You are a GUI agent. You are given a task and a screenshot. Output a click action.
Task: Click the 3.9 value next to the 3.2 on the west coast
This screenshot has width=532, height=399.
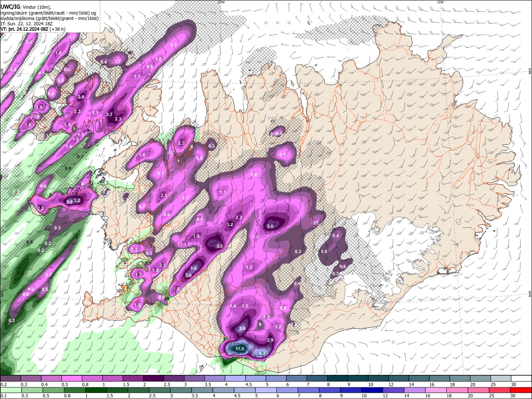(x=69, y=202)
